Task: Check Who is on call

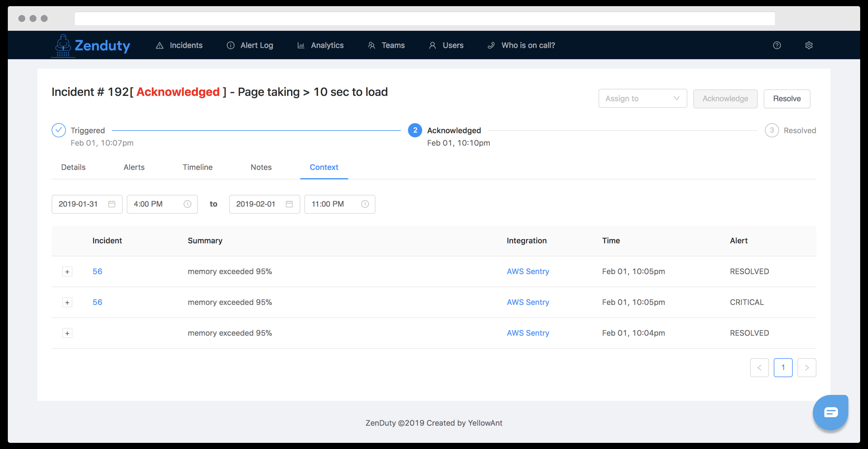Action: (521, 45)
